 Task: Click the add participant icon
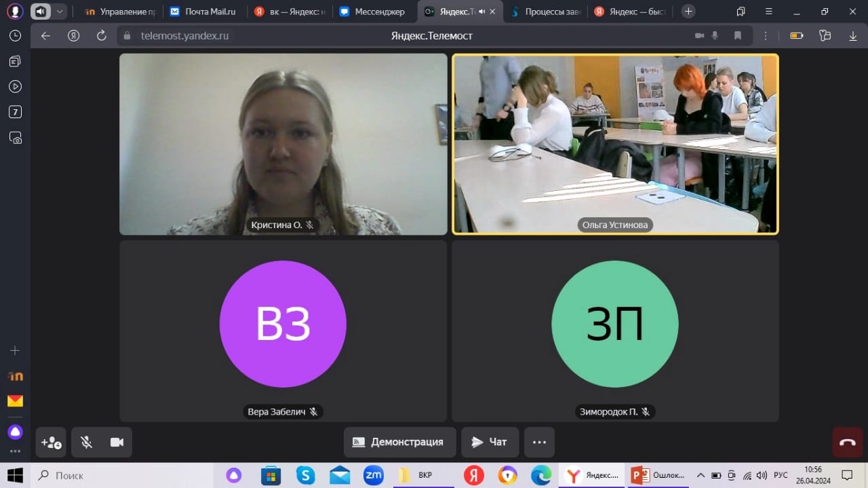click(x=51, y=443)
